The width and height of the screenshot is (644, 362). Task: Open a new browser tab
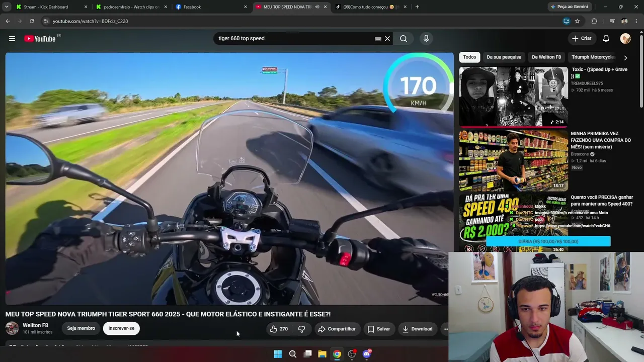coord(417,7)
